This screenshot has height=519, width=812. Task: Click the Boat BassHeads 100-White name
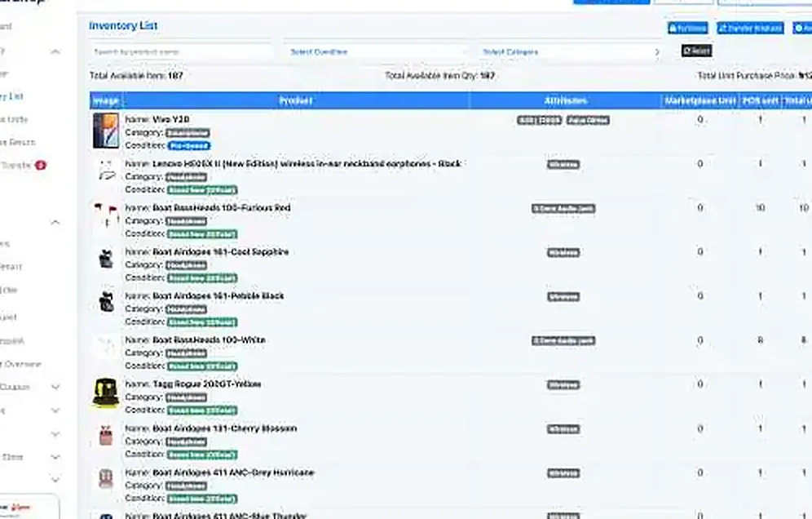(x=209, y=339)
